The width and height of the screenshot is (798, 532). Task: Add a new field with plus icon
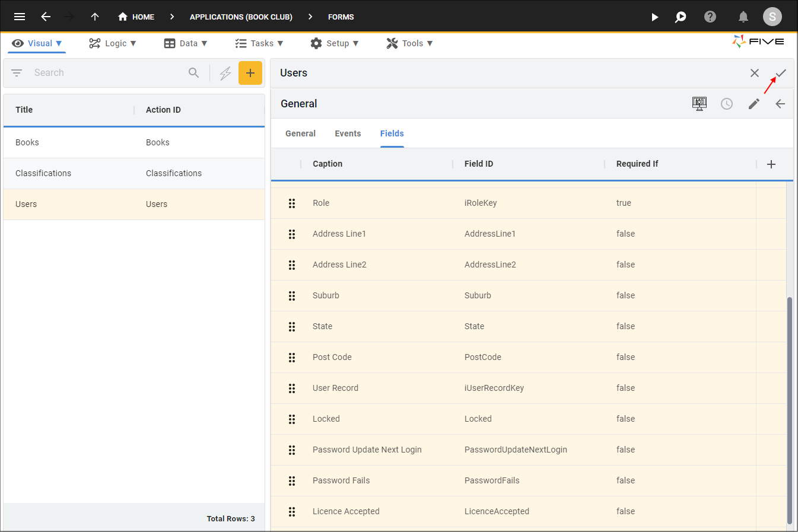tap(771, 164)
